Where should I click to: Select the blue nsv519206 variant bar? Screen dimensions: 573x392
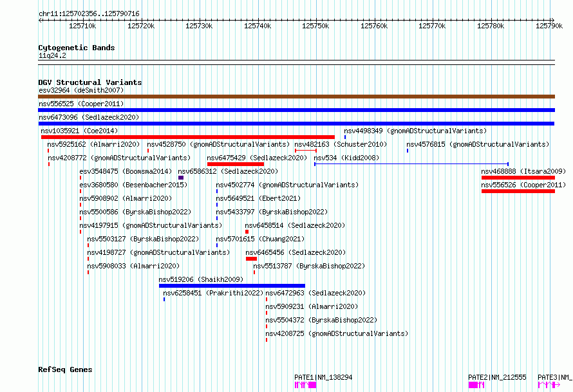point(232,286)
